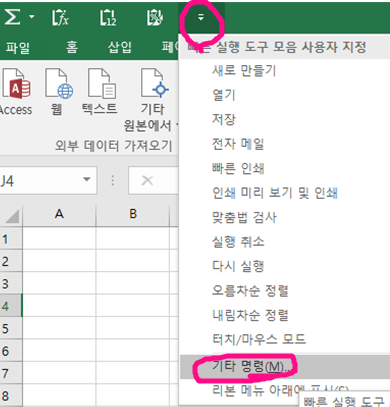This screenshot has height=407, width=390.
Task: Switch to the 홈 ribbon tab
Action: click(72, 47)
